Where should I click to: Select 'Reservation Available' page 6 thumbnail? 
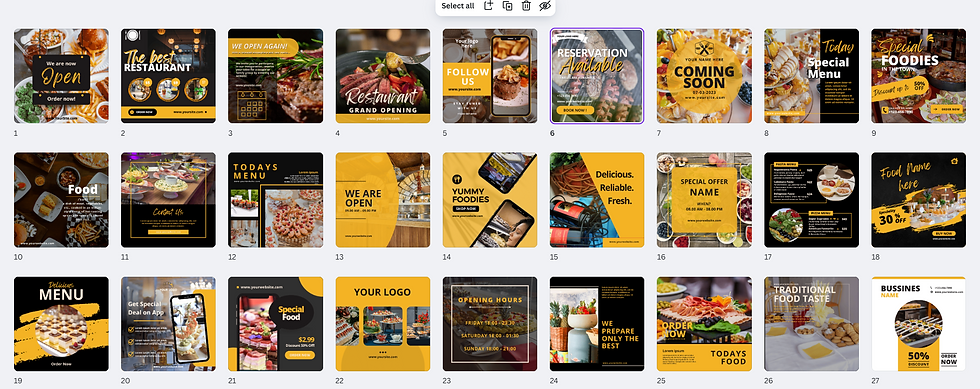pos(597,76)
